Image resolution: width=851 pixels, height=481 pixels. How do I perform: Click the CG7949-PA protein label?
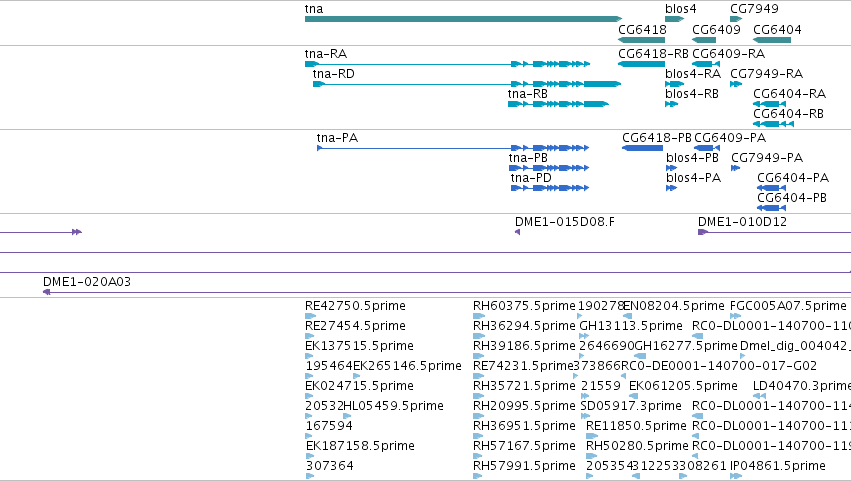pyautogui.click(x=767, y=158)
